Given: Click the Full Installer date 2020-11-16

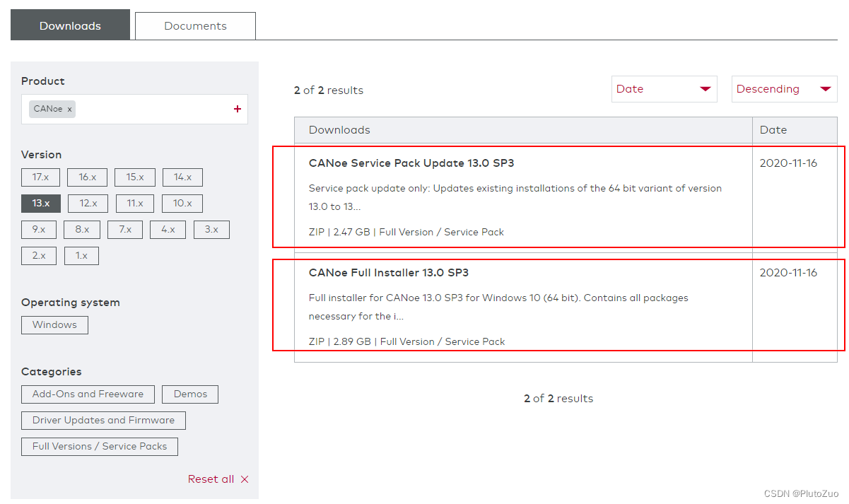Looking at the screenshot, I should point(788,273).
